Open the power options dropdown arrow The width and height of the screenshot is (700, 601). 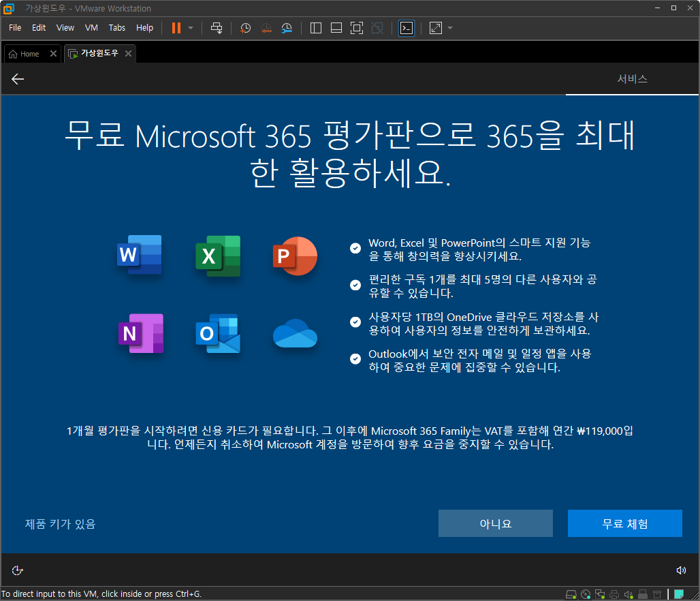tap(191, 28)
